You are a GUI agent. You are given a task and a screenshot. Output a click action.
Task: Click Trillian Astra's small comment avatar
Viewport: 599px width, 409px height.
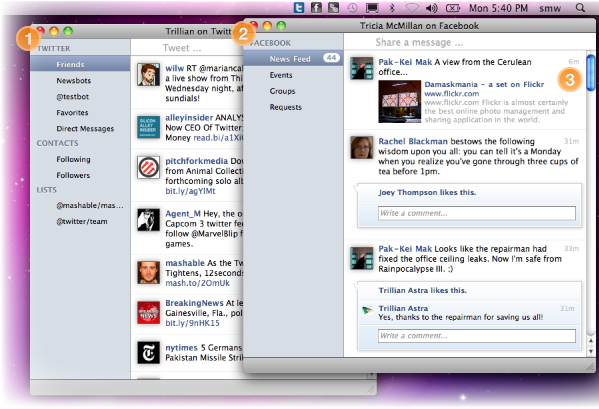pos(367,310)
